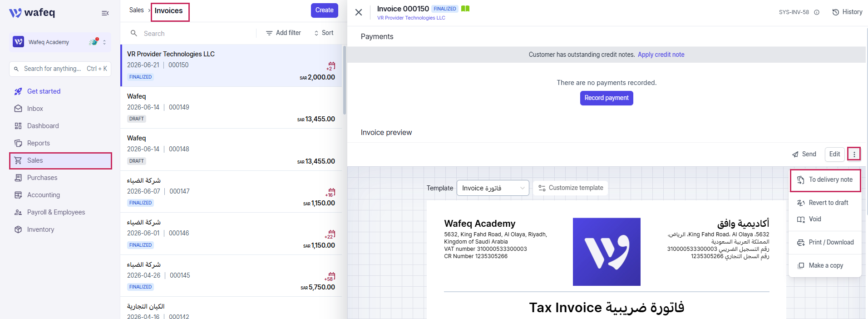This screenshot has width=868, height=319.
Task: Collapse the sidebar with the menu icon
Action: pos(105,13)
